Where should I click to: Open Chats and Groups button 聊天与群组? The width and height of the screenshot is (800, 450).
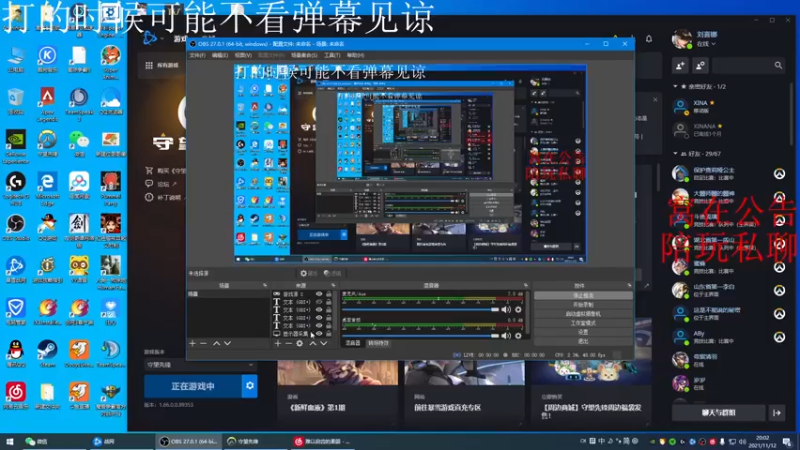click(x=718, y=413)
